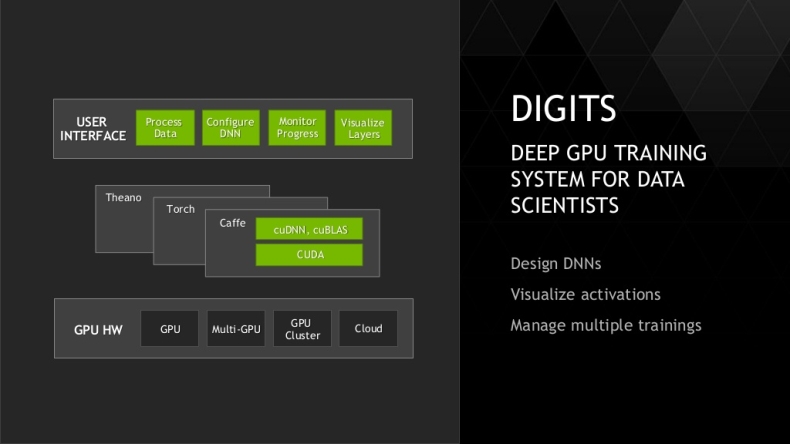Select the Torch framework label
This screenshot has height=444, width=790.
(x=180, y=209)
